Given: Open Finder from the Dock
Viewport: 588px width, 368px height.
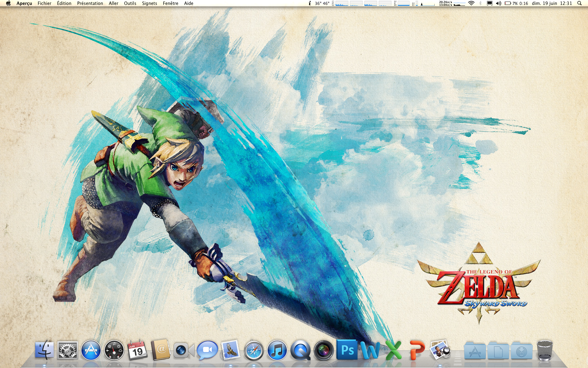Looking at the screenshot, I should click(45, 350).
